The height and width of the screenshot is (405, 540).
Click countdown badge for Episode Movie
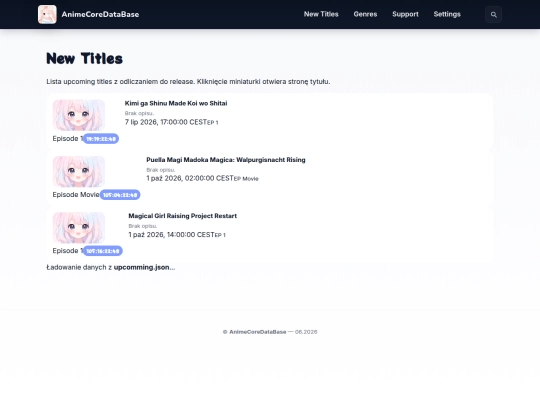pyautogui.click(x=120, y=195)
